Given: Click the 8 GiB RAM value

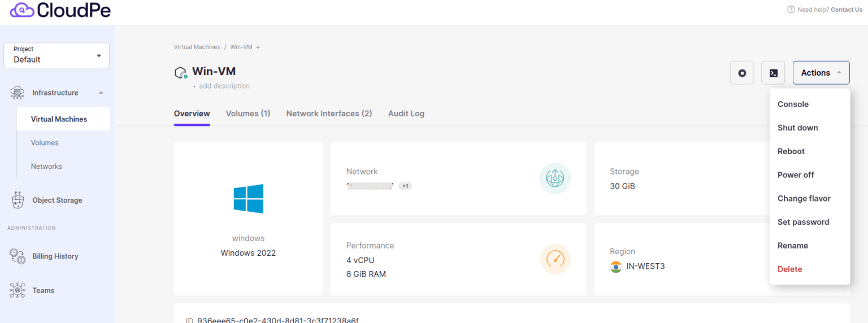Looking at the screenshot, I should click(x=366, y=274).
